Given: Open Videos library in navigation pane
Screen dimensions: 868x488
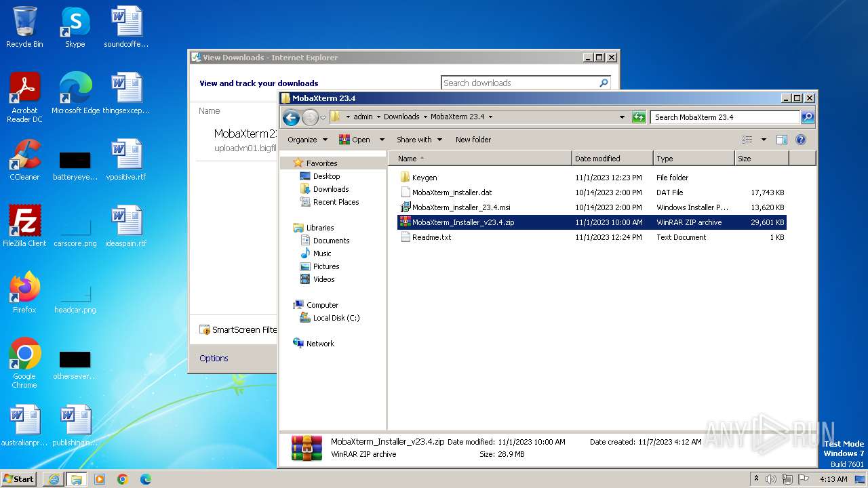Looking at the screenshot, I should tap(323, 279).
